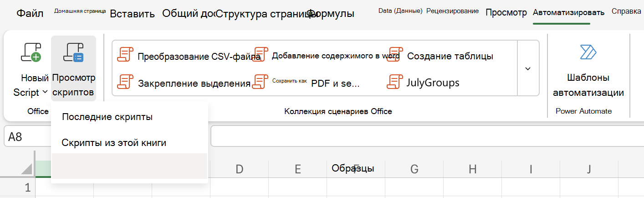Switch to the Data (Данные) tab
644x198 pixels.
point(400,10)
